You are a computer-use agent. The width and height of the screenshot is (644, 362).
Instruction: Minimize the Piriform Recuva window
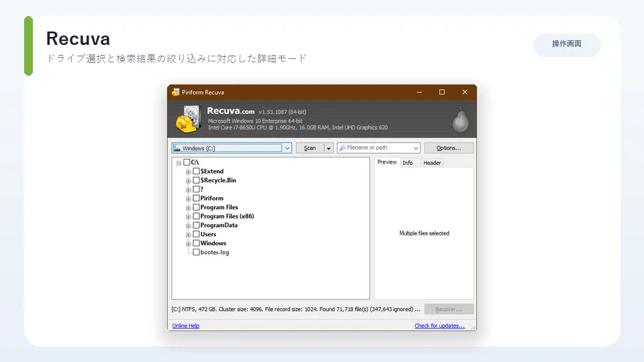tap(419, 93)
